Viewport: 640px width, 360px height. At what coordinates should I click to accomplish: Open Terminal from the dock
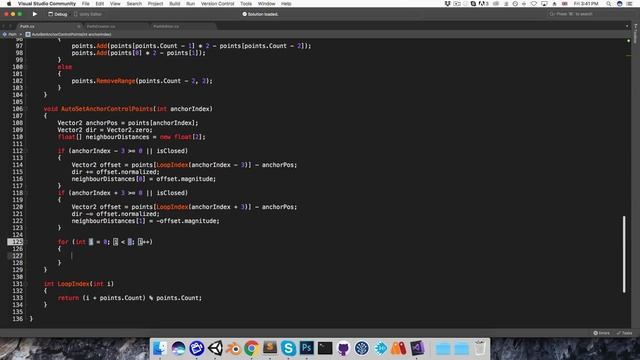(x=325, y=348)
